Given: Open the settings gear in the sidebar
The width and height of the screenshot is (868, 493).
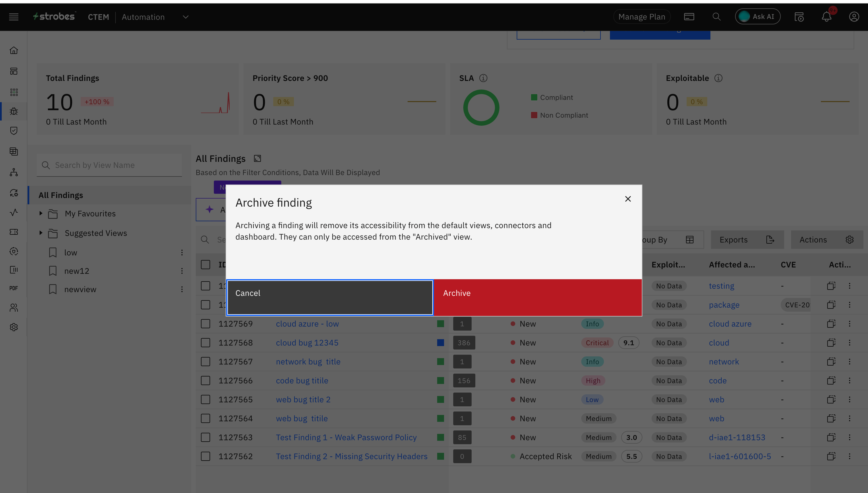Looking at the screenshot, I should [13, 327].
